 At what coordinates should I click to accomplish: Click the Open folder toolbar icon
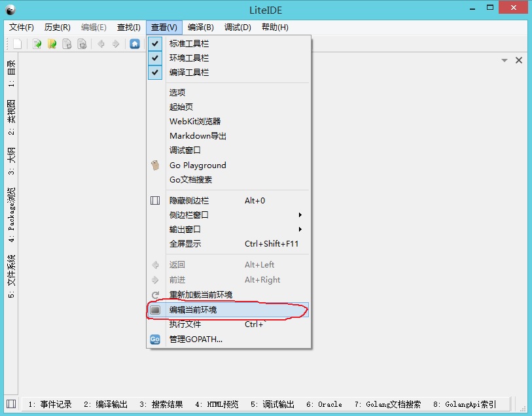52,44
